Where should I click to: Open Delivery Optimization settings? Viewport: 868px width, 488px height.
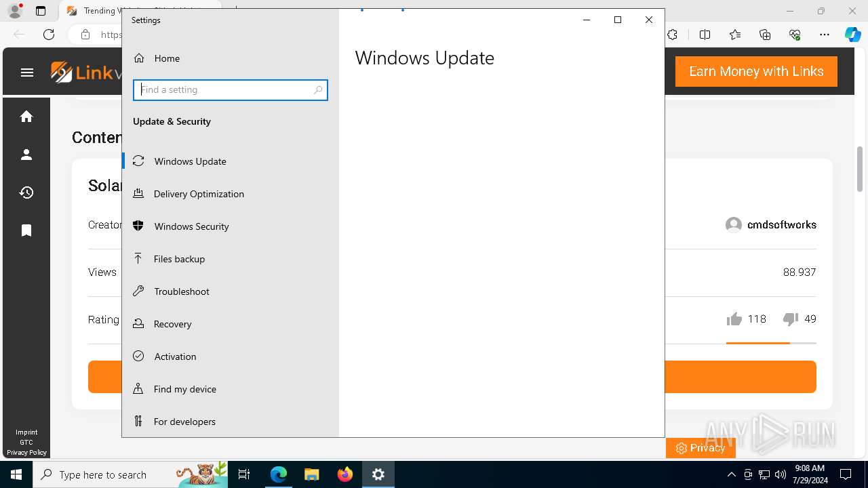(x=231, y=194)
